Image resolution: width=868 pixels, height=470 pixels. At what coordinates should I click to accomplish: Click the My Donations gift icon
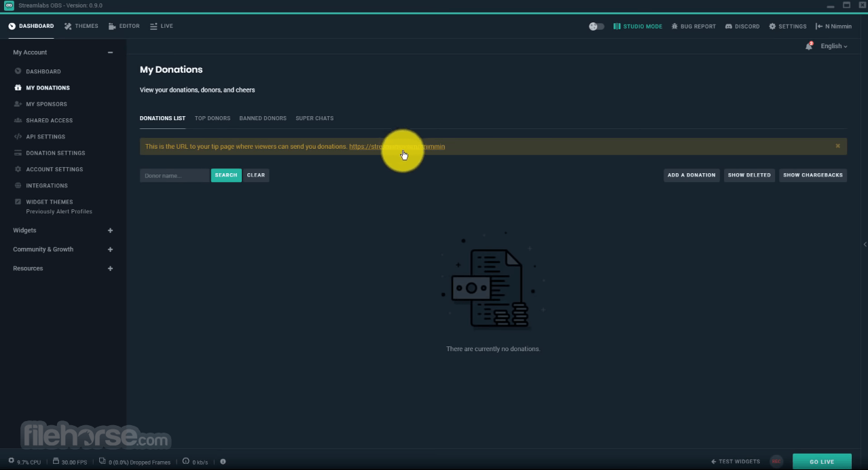pyautogui.click(x=18, y=88)
